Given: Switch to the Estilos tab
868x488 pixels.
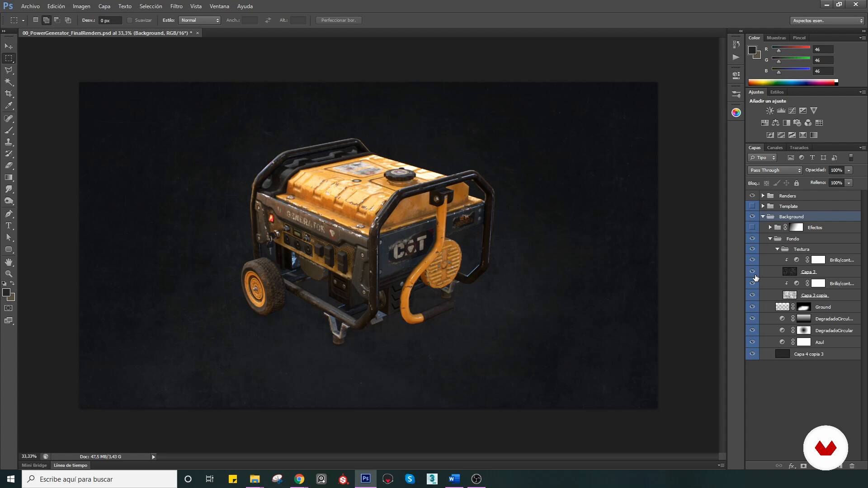Looking at the screenshot, I should (777, 92).
